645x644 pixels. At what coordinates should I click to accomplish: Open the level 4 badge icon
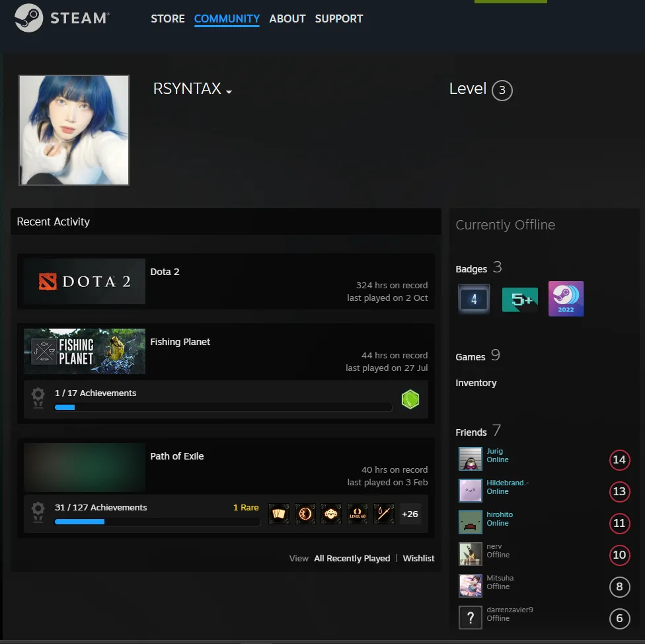(473, 299)
